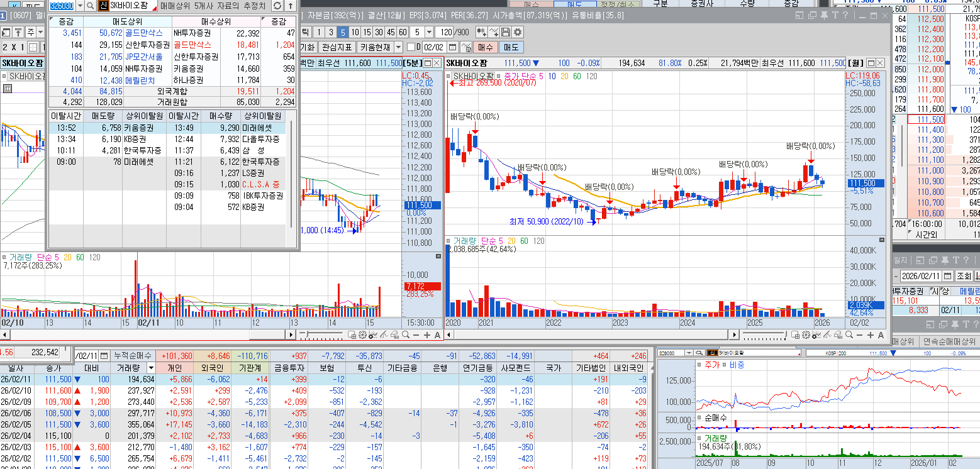This screenshot has height=469, width=980.
Task: Click the 120 candle count input field
Action: (x=443, y=32)
